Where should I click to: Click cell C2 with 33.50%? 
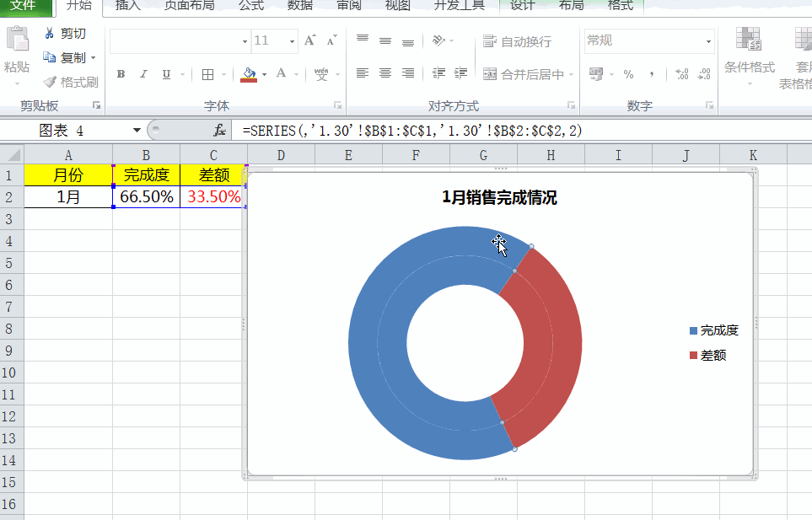[x=213, y=197]
